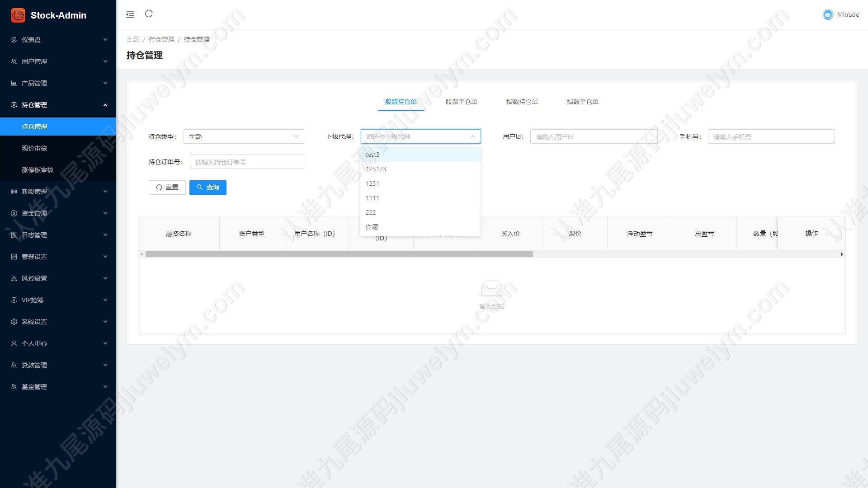Click the 操作 column header
The height and width of the screenshot is (488, 868).
click(811, 233)
